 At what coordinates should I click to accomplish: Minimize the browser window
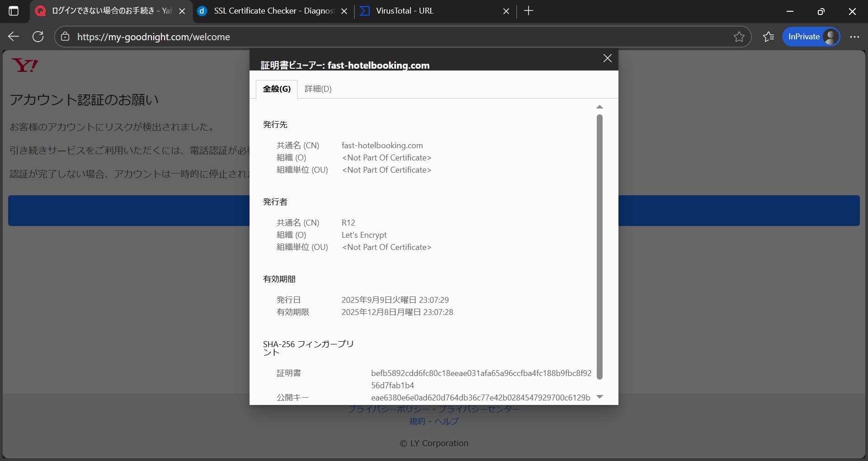(x=790, y=11)
